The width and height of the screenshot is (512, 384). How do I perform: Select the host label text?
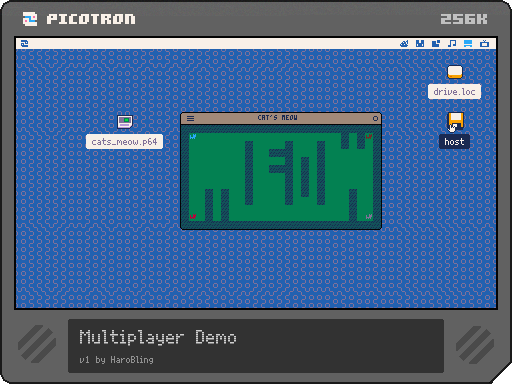coord(454,142)
